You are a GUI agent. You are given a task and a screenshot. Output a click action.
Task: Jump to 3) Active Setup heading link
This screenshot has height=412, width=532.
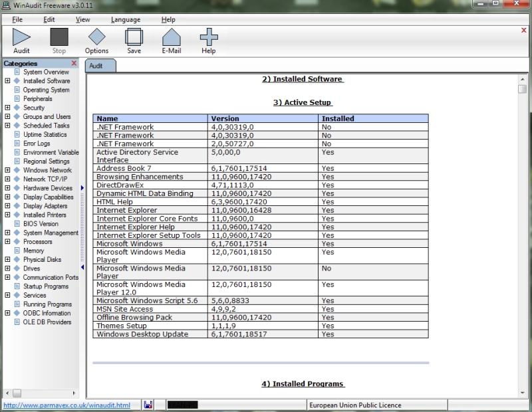pyautogui.click(x=303, y=102)
